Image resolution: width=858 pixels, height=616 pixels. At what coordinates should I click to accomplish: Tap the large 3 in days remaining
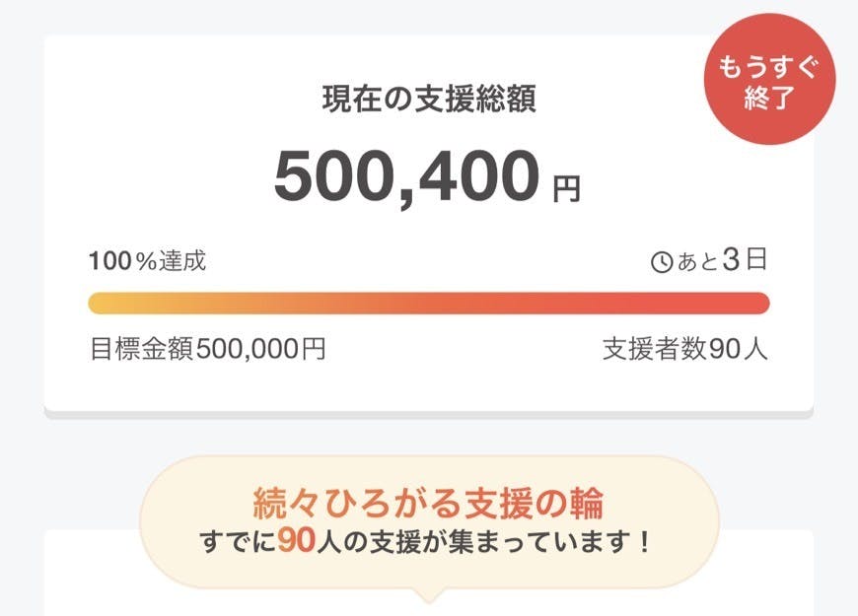(x=731, y=260)
